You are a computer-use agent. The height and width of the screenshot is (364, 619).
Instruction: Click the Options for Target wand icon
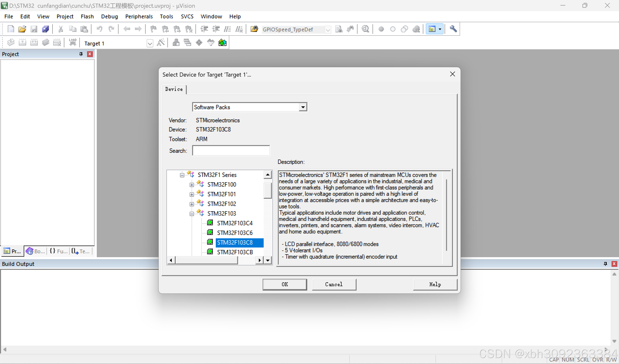pyautogui.click(x=161, y=43)
